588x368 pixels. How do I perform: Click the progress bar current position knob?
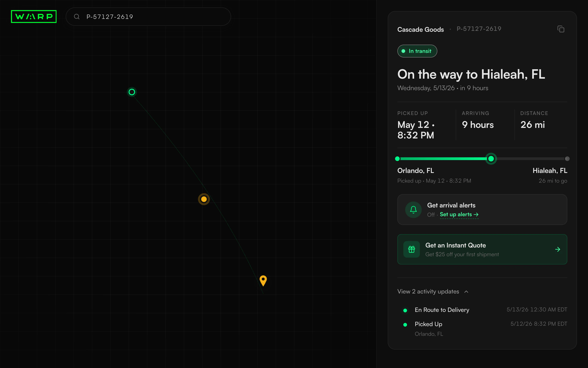click(491, 159)
